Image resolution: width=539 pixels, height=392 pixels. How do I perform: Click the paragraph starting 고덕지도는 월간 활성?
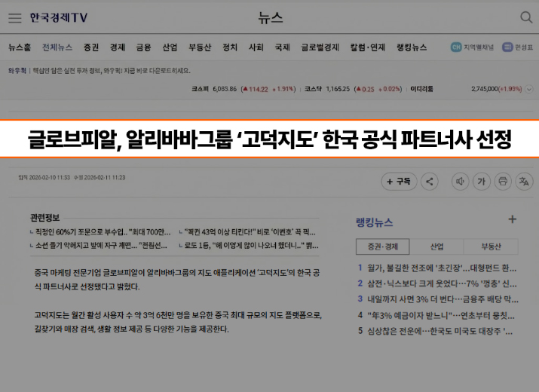point(178,322)
